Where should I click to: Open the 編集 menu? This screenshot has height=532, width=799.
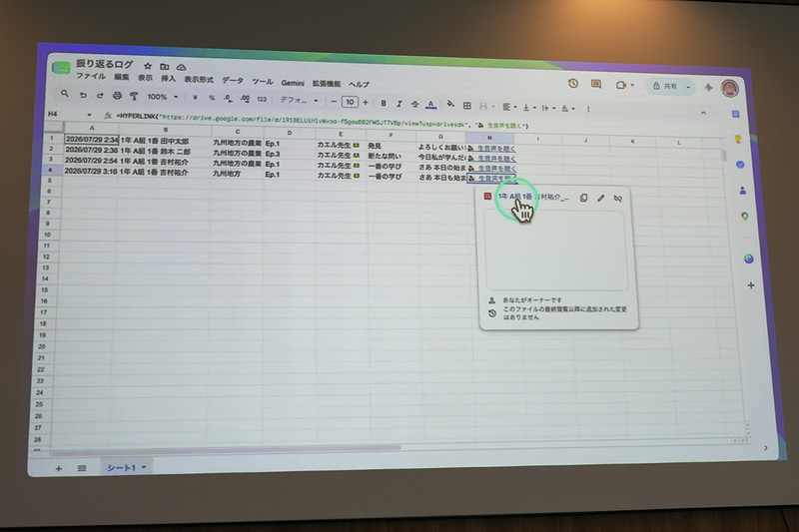pyautogui.click(x=121, y=77)
